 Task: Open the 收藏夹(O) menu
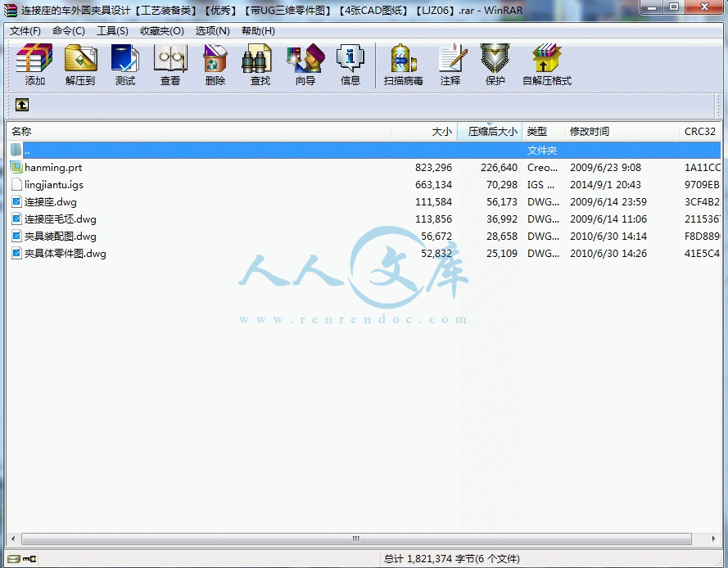(162, 31)
